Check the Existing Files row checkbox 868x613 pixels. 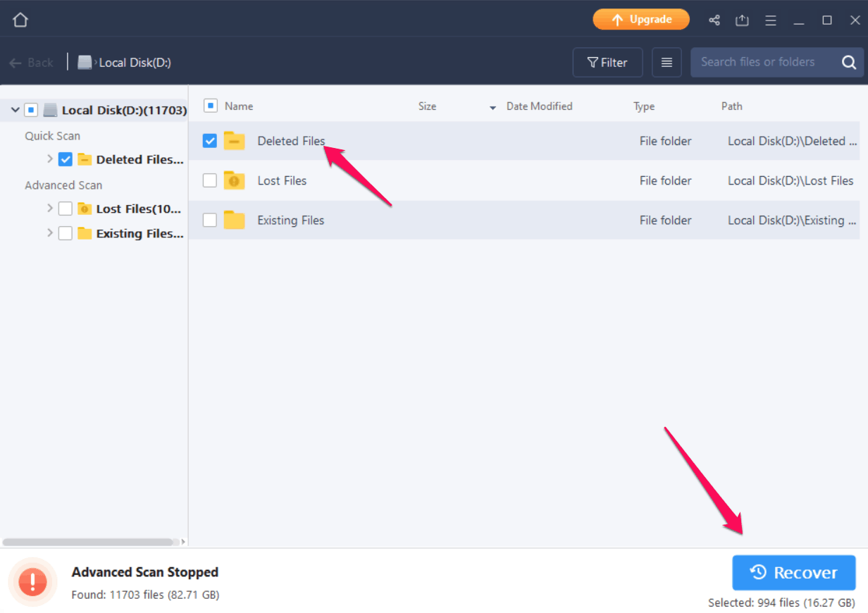(x=210, y=220)
